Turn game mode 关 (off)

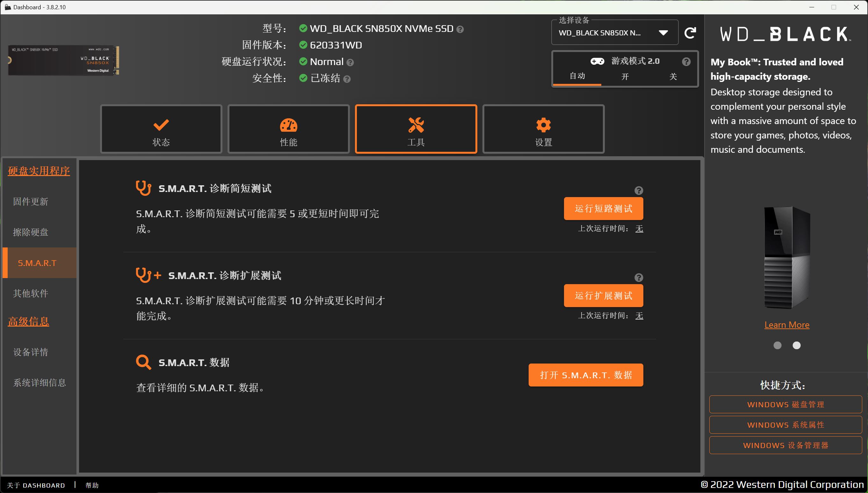point(673,77)
